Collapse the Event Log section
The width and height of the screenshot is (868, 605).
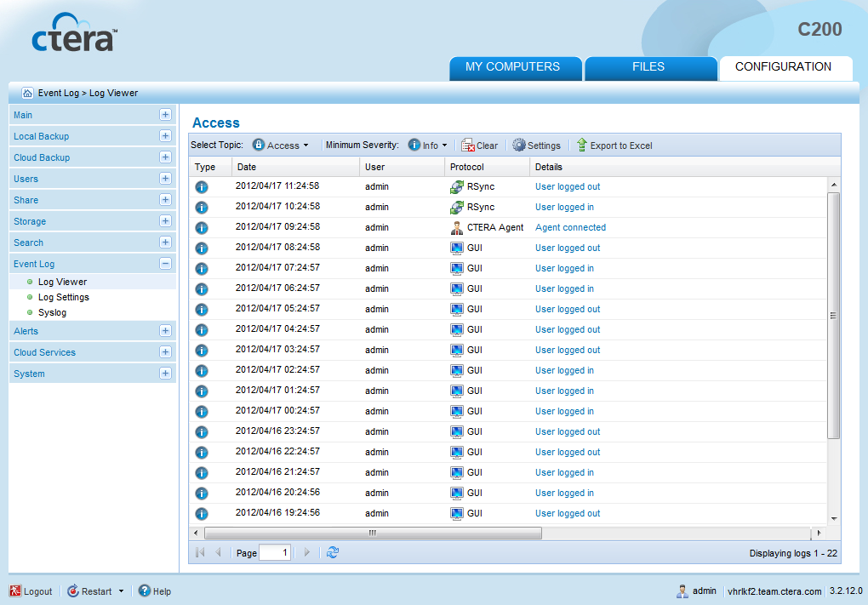coord(165,264)
